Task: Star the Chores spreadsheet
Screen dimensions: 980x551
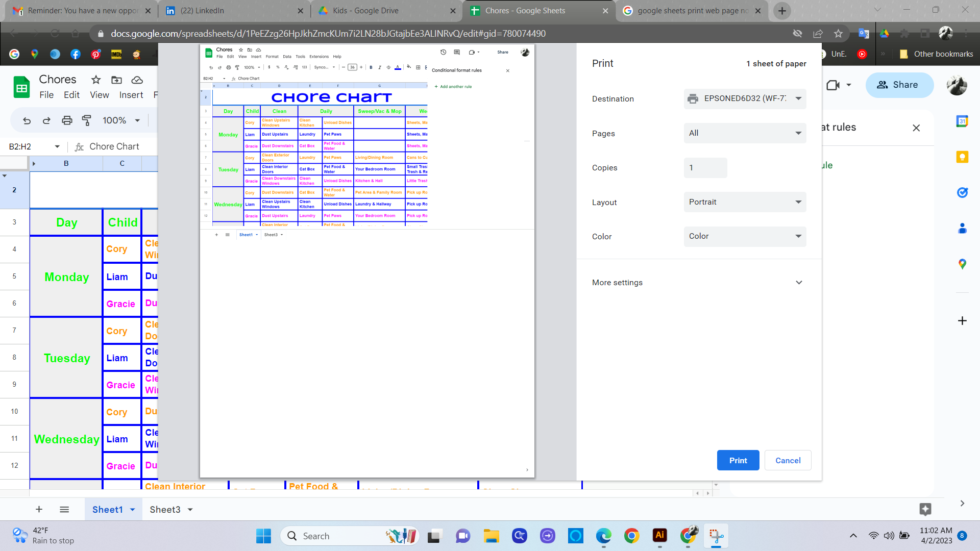Action: (x=96, y=80)
